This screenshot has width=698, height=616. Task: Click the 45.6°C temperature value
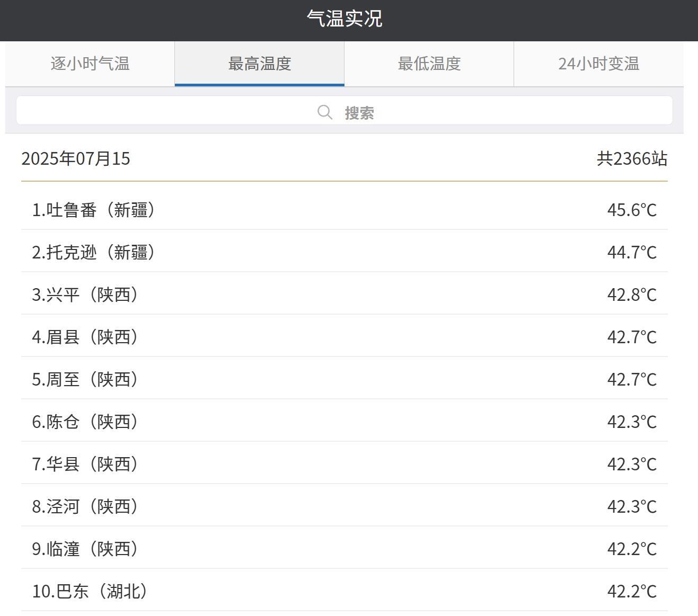pyautogui.click(x=632, y=210)
